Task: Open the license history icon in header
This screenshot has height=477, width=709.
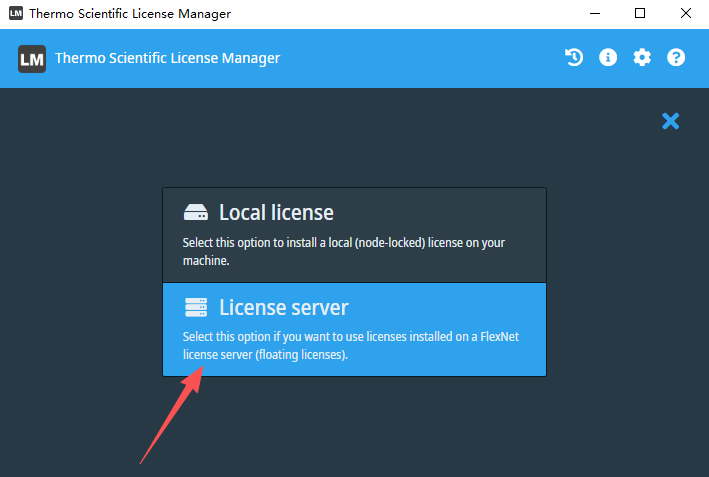Action: [574, 58]
